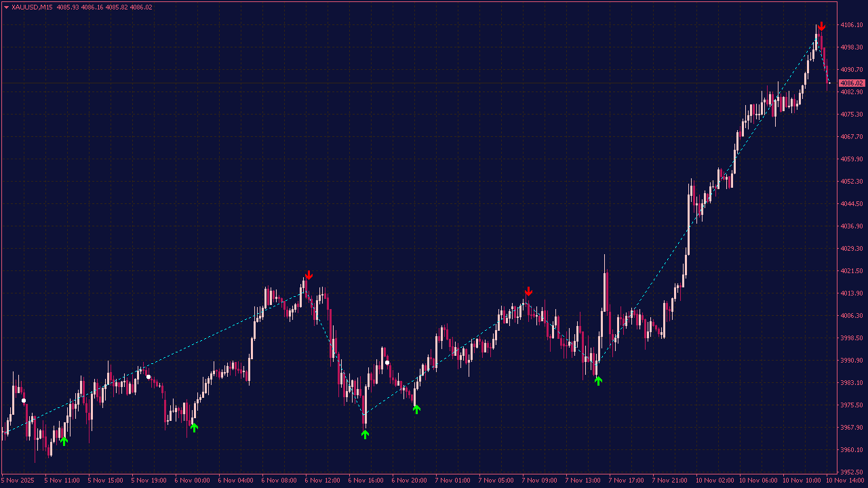This screenshot has height=488, width=868.
Task: Select the green buy arrow around 7 Nov 13:00
Action: tap(598, 380)
